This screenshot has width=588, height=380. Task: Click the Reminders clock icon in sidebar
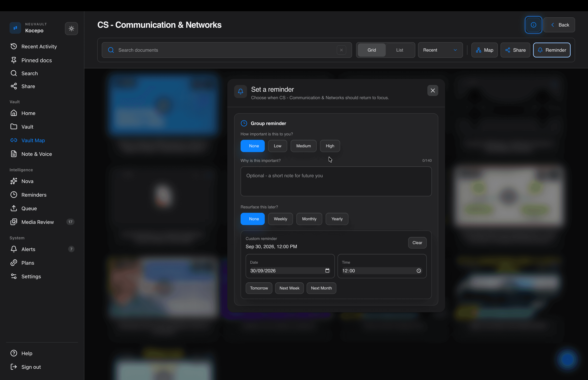[14, 194]
